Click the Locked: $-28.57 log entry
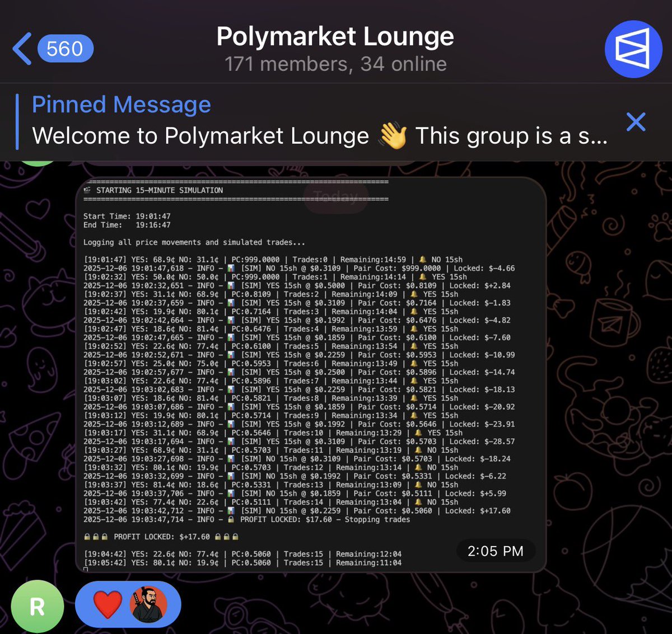This screenshot has width=672, height=634. point(298,442)
